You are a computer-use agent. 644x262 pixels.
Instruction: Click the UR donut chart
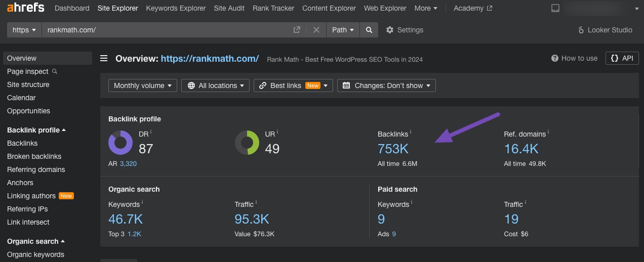(247, 143)
